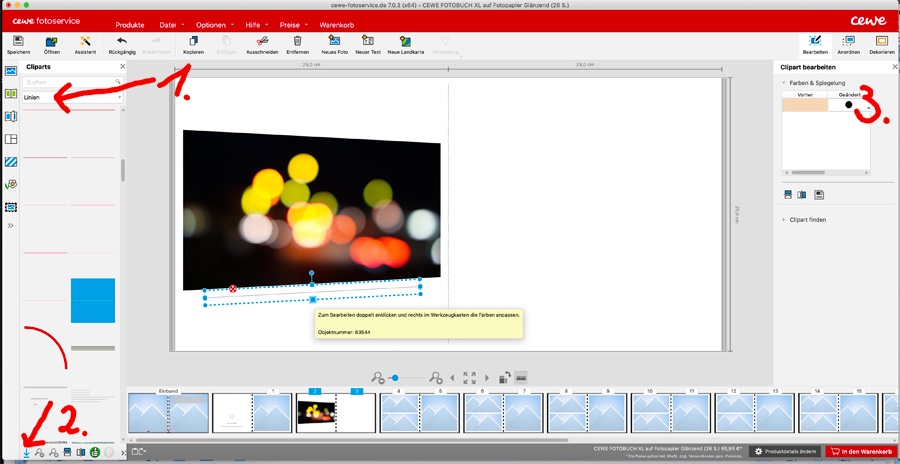The height and width of the screenshot is (464, 900).
Task: Cut selection using Ausschneiden scissors
Action: [263, 42]
